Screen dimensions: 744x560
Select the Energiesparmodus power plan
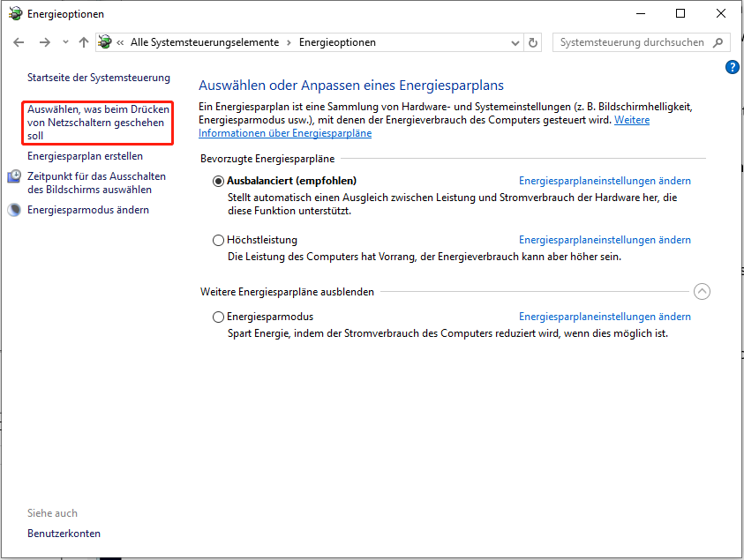218,317
